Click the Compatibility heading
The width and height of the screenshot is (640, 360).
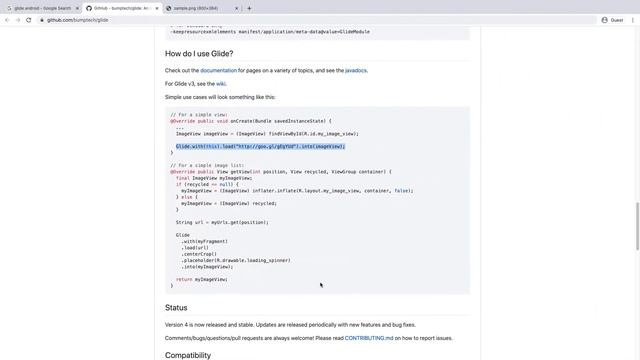click(188, 355)
